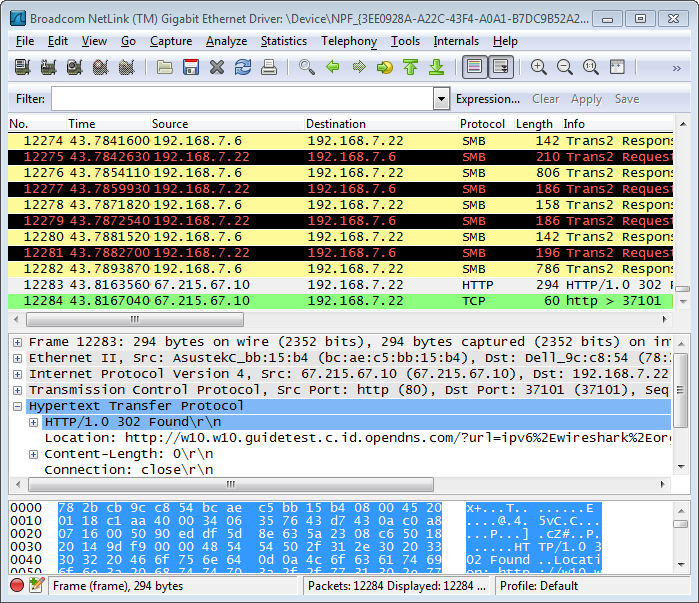
Task: Select Connection: close line
Action: (x=129, y=470)
